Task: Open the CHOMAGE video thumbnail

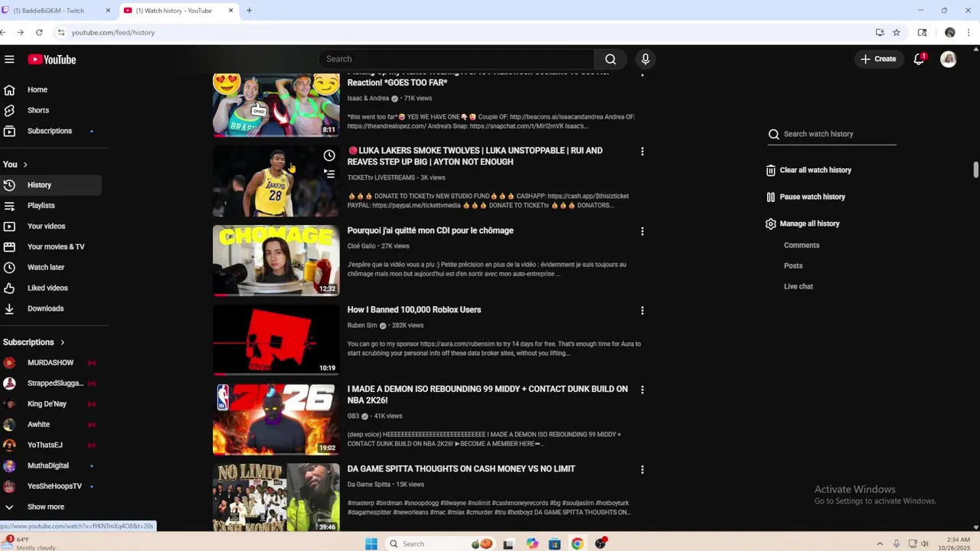Action: pos(276,260)
